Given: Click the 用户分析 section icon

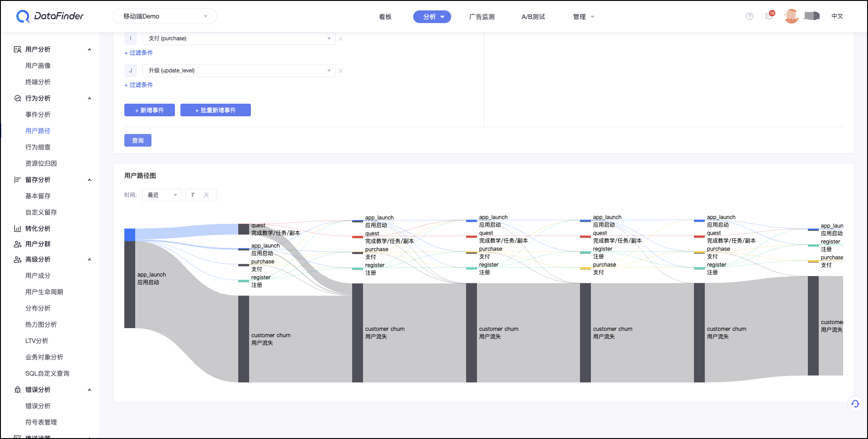Looking at the screenshot, I should 18,49.
